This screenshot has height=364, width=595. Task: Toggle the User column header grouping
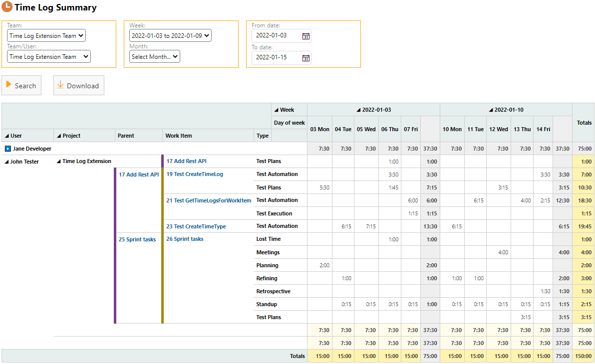(6, 136)
